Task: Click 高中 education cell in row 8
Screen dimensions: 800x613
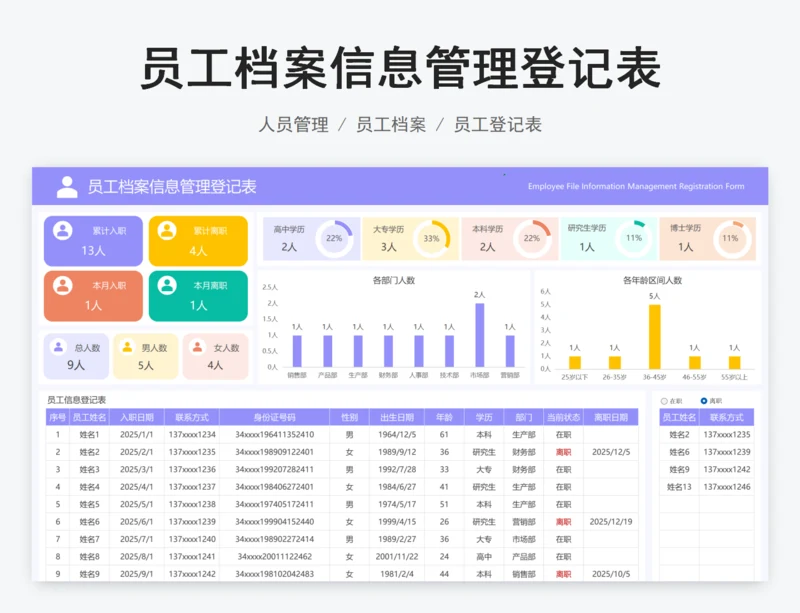Action: pyautogui.click(x=484, y=556)
